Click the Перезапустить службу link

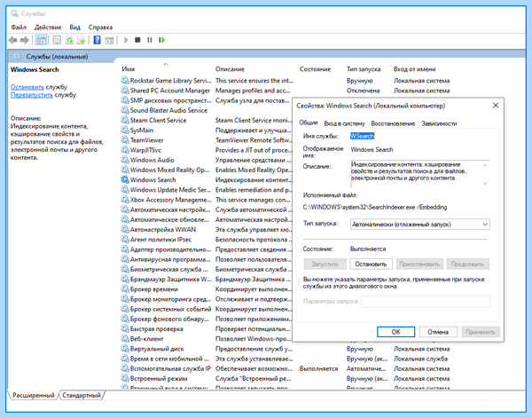[x=32, y=95]
